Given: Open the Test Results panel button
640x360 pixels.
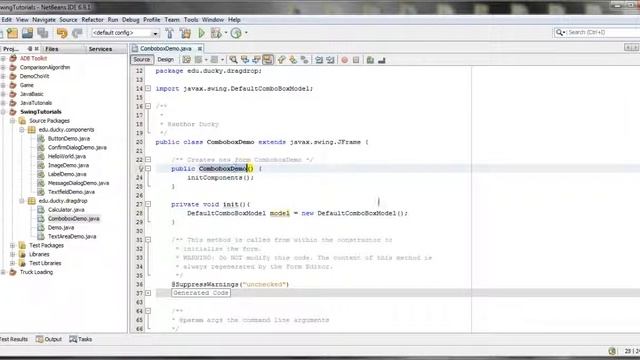Looking at the screenshot, I should [x=13, y=339].
